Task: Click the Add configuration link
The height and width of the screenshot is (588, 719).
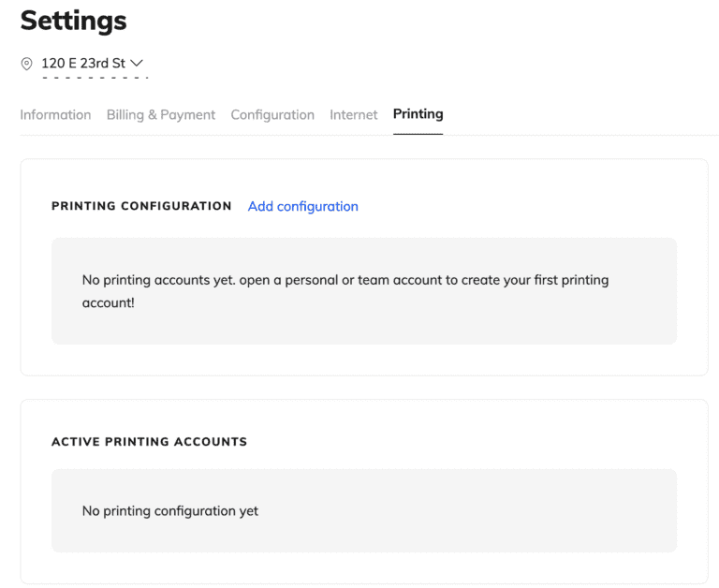Action: point(302,206)
